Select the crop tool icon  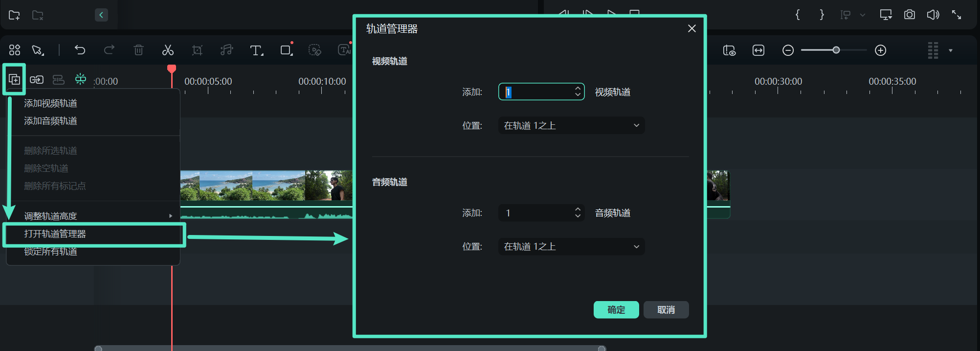pos(197,50)
